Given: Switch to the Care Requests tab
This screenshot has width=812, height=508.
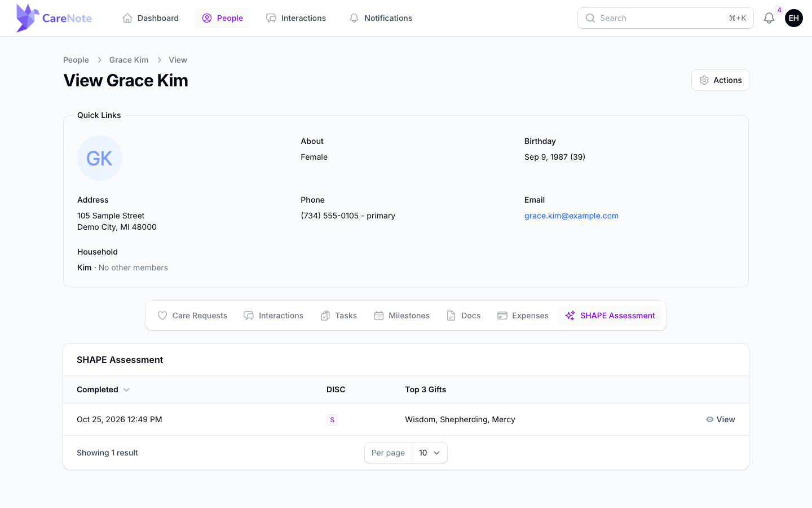Looking at the screenshot, I should [192, 316].
